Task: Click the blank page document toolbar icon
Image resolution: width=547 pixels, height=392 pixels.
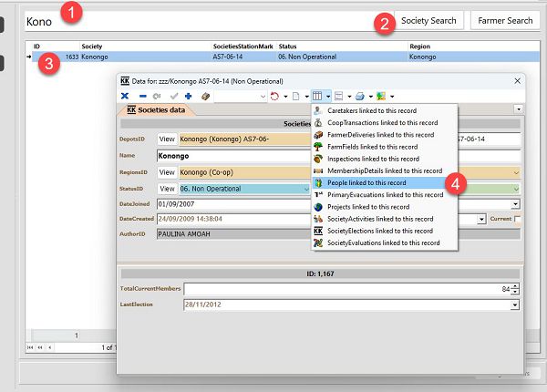Action: coord(295,97)
